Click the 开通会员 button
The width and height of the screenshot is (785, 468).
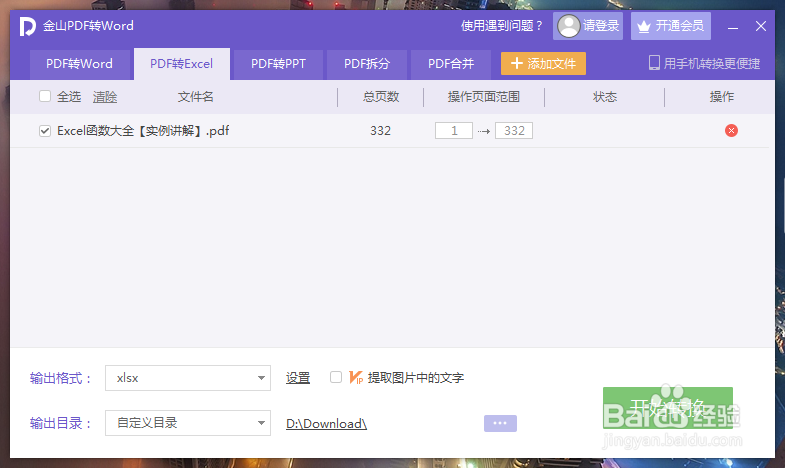[671, 26]
